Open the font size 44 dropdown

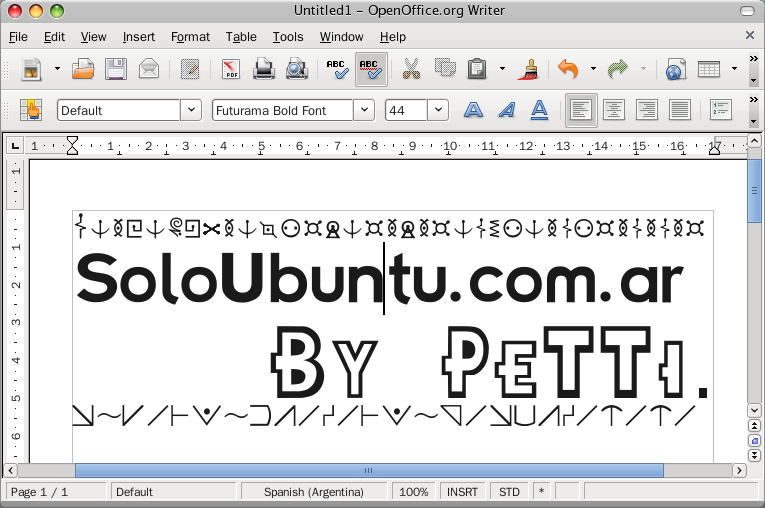tap(438, 110)
